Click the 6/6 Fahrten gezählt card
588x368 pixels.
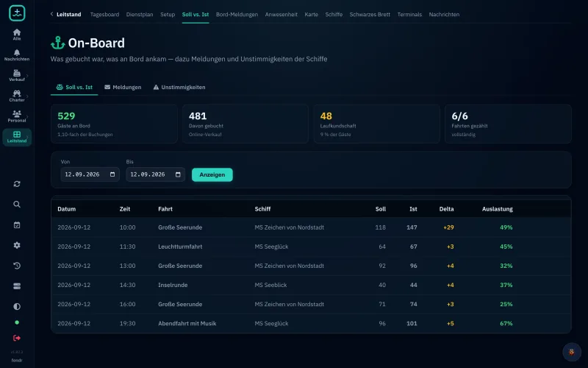coord(508,124)
